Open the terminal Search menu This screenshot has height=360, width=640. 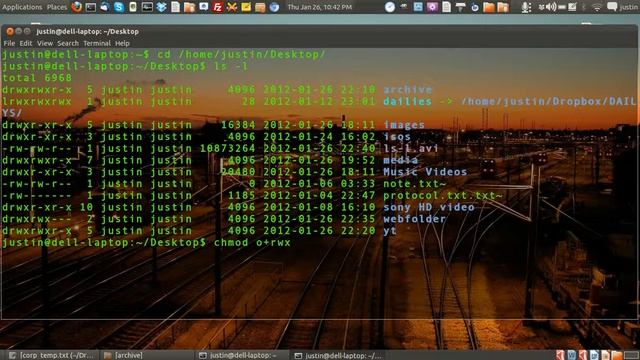68,43
